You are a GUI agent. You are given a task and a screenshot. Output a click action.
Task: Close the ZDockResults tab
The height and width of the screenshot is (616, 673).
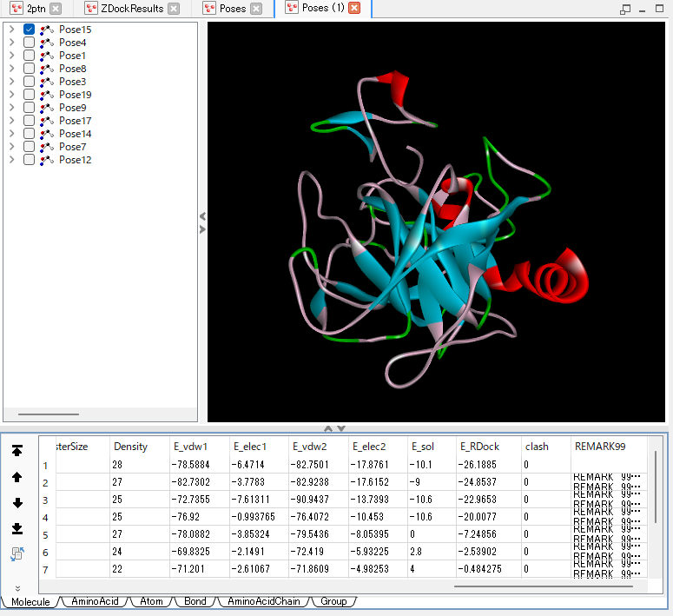[174, 9]
